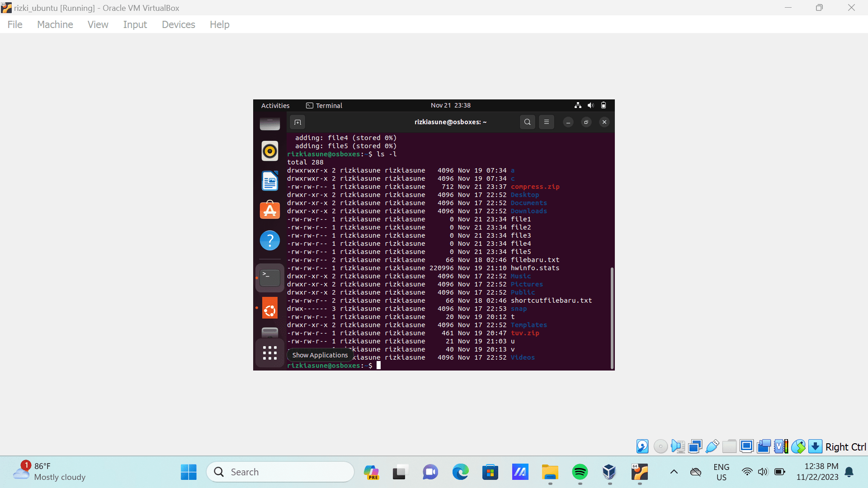
Task: Click VirtualBox CPU virtualization indicator
Action: point(781,446)
